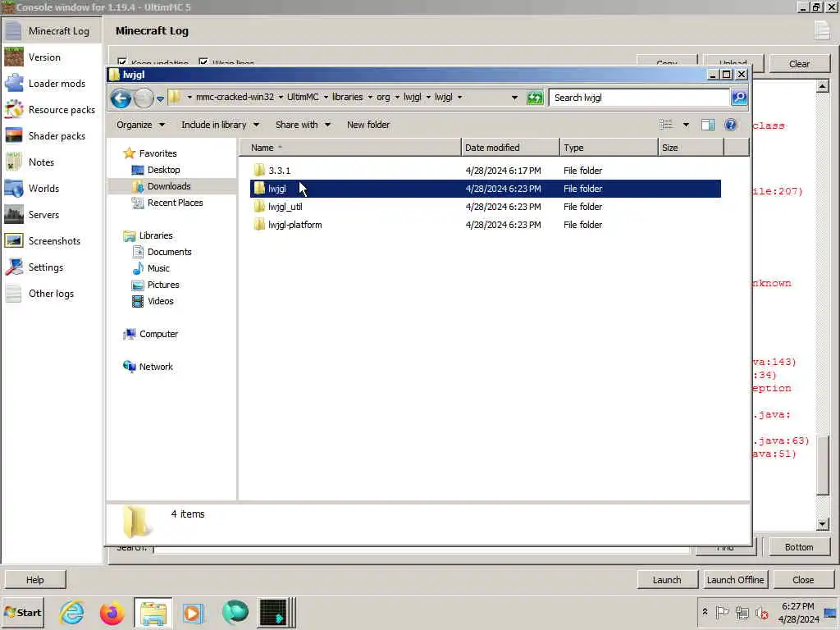Open Other logs page in UltimMC

(x=52, y=294)
